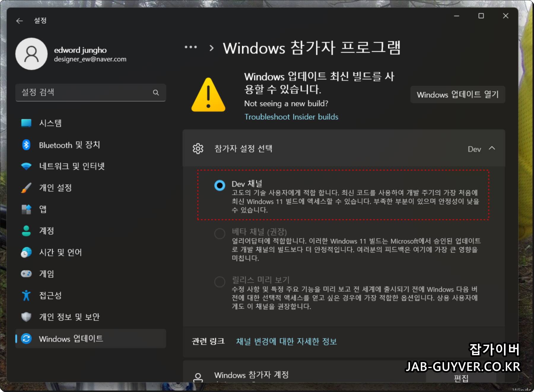Click the search magnifier icon
The height and width of the screenshot is (392, 534).
[x=156, y=93]
